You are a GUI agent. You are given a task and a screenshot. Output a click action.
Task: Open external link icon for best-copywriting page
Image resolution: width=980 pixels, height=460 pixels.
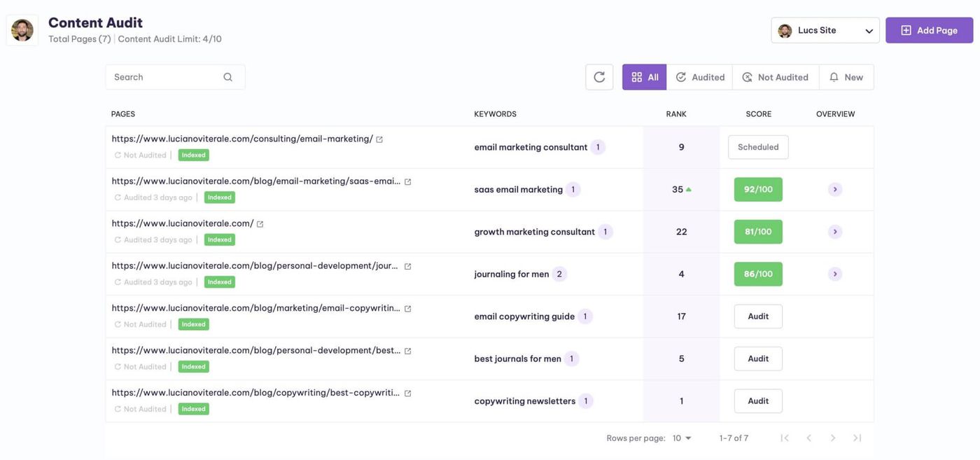pos(407,393)
